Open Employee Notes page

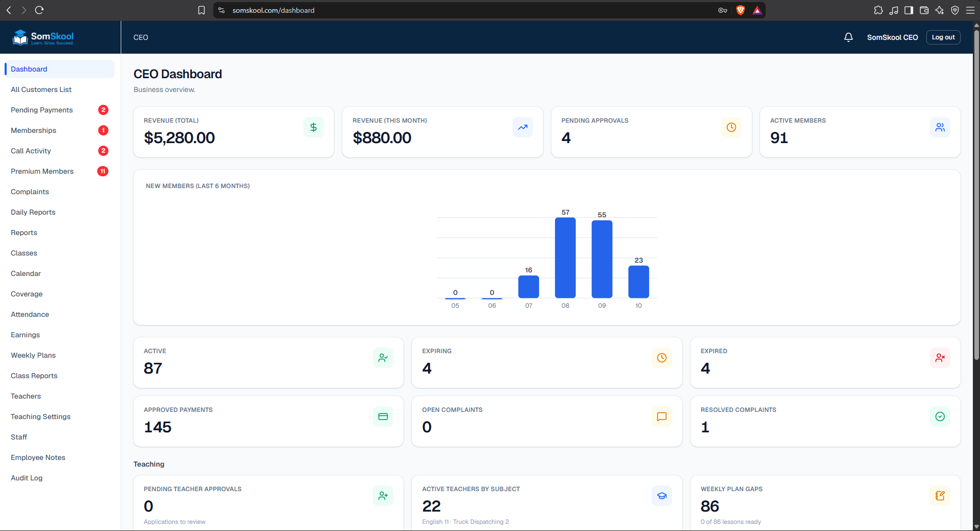59,457
